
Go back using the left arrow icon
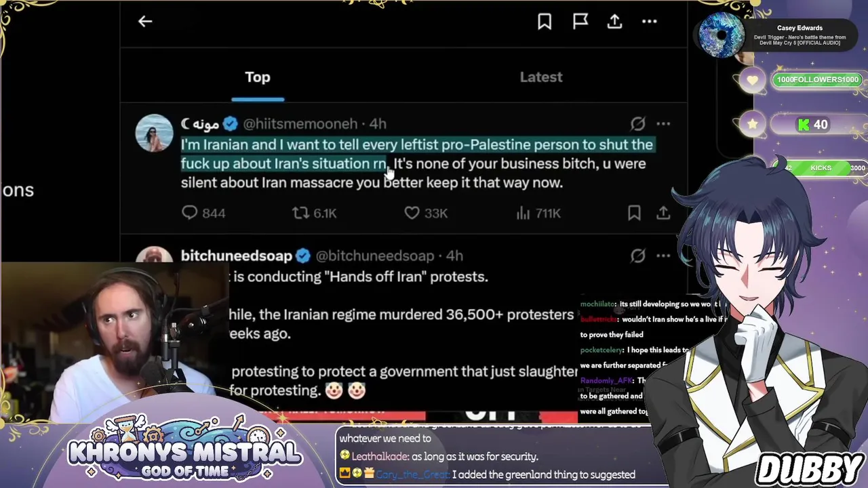click(145, 22)
